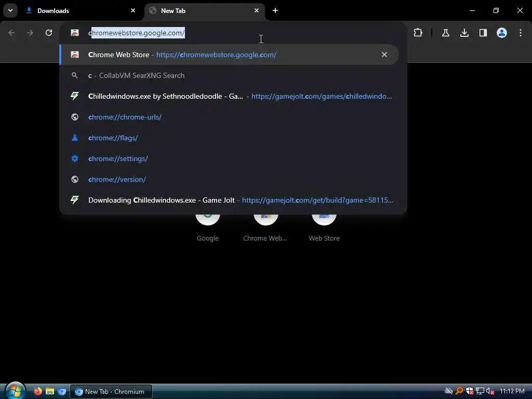The image size is (532, 399).
Task: Click the flask icon beside chrome://flags/
Action: 75,137
